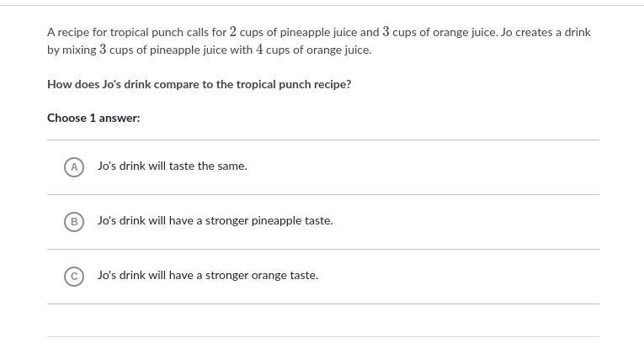
Task: Click the "Choose 1 answer:" label
Action: (x=93, y=119)
